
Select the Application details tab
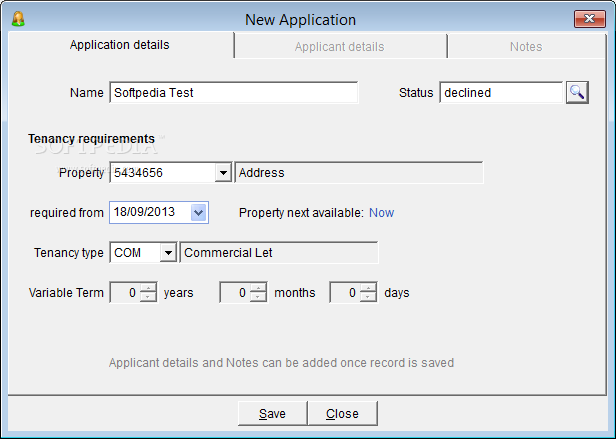[120, 45]
